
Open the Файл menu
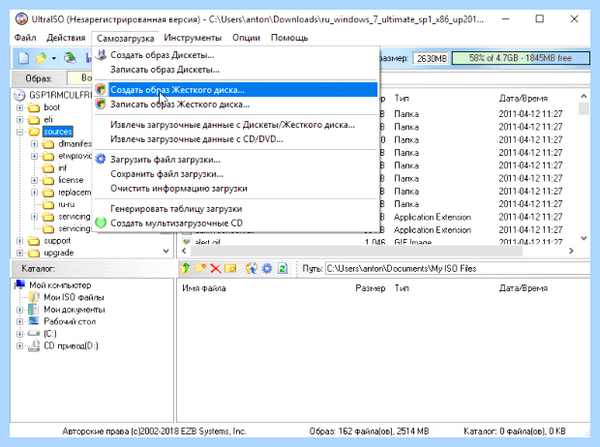tap(25, 38)
